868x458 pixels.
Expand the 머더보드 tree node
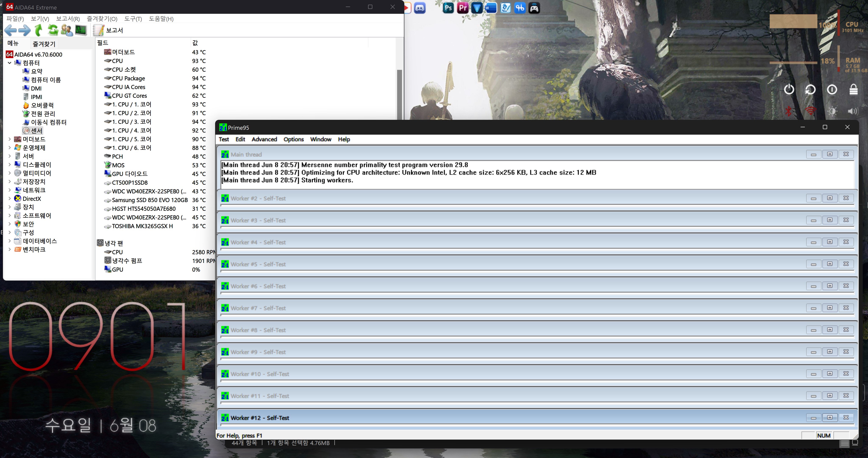[x=10, y=139]
